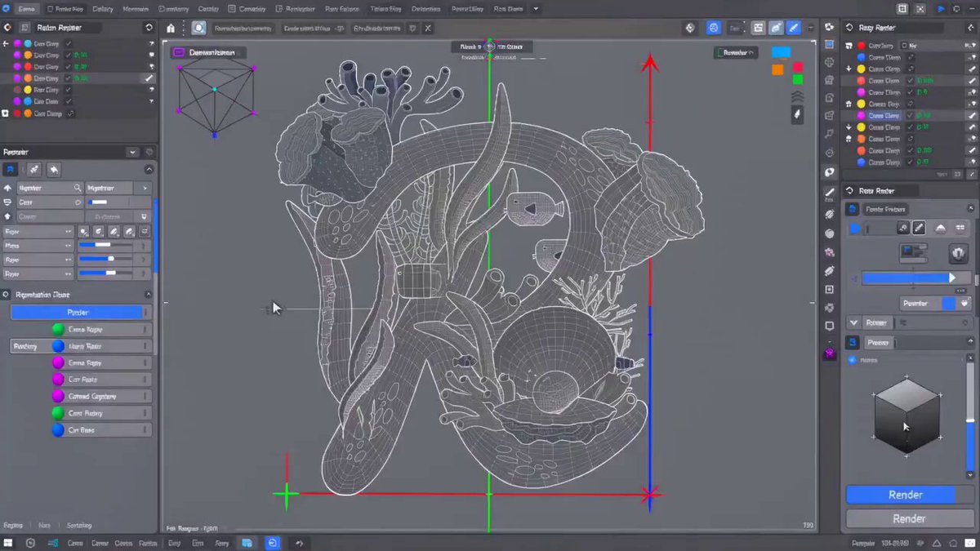The height and width of the screenshot is (551, 980).
Task: Open the dropdown arrow beside the left search field
Action: pos(145,188)
